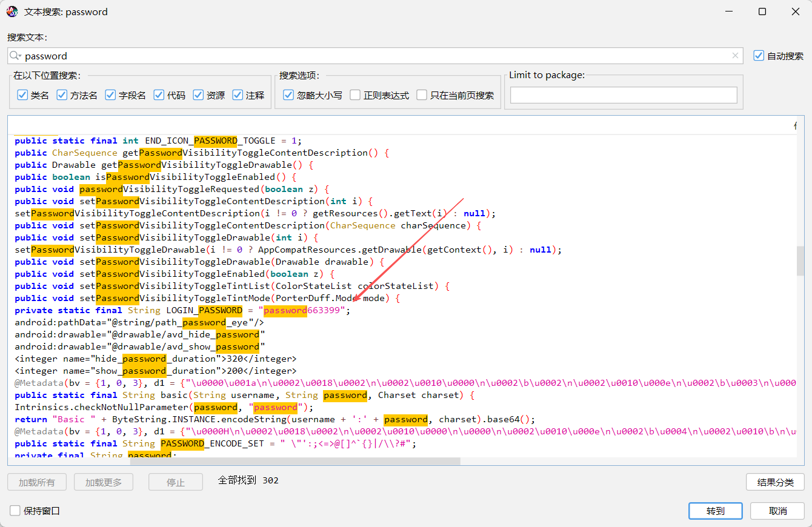This screenshot has width=812, height=527.
Task: Select the END_ICON_PASSWORD_TOGGLE = 1 result line
Action: pos(158,141)
